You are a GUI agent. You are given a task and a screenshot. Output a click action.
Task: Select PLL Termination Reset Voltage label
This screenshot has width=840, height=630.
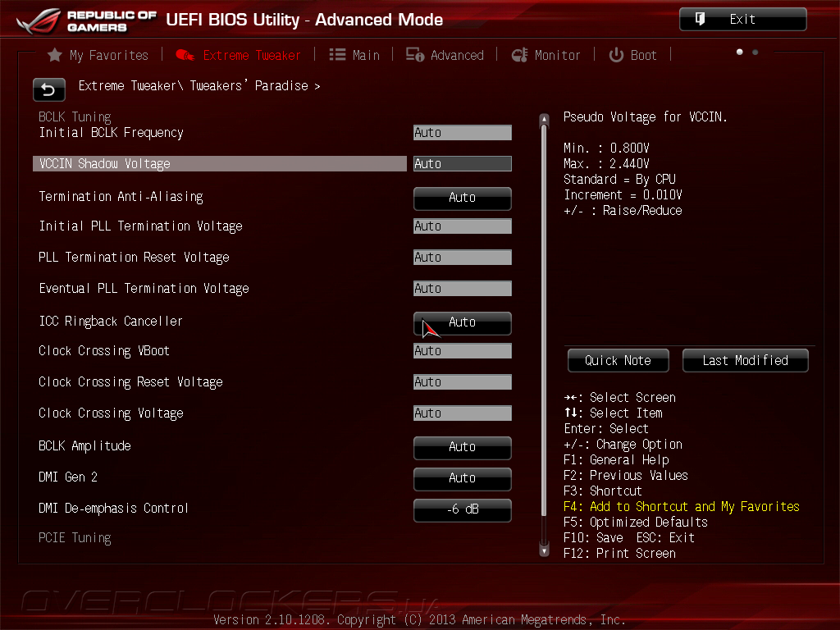134,258
